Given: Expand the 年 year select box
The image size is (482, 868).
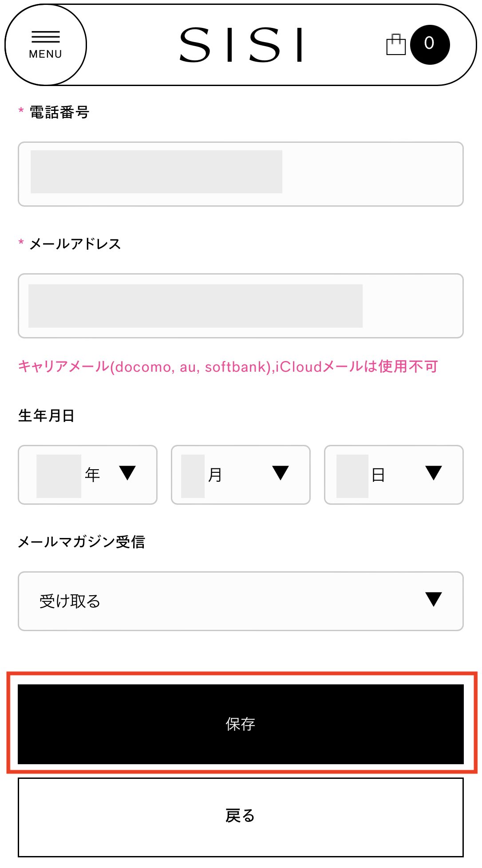Looking at the screenshot, I should coord(87,475).
